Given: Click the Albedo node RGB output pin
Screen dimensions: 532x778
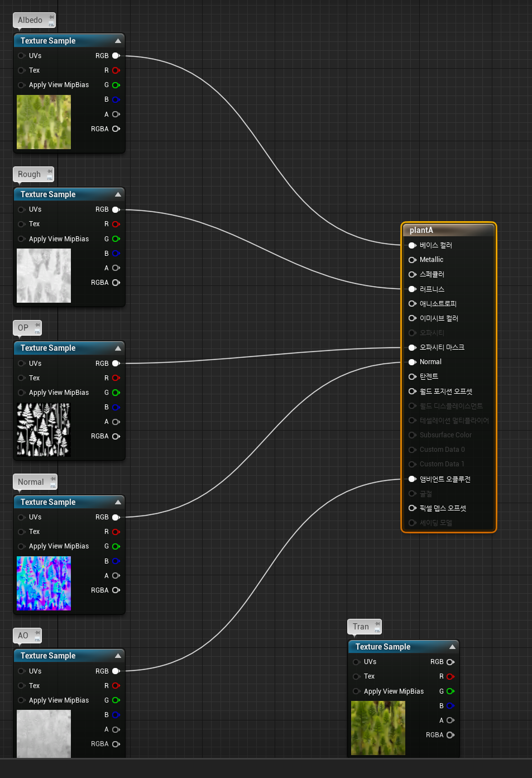Looking at the screenshot, I should pos(116,56).
